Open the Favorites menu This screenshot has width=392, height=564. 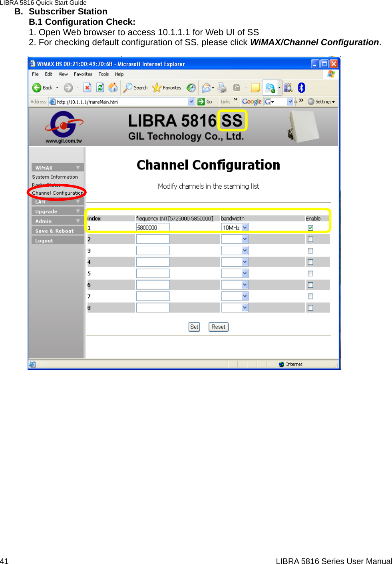83,74
